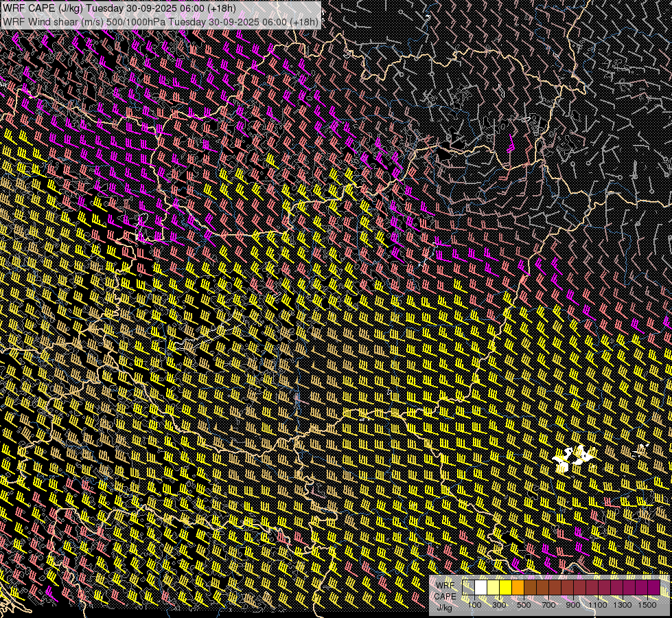Click the first brown swatch after orange
Viewport: 672px width, 618px height.
[530, 588]
